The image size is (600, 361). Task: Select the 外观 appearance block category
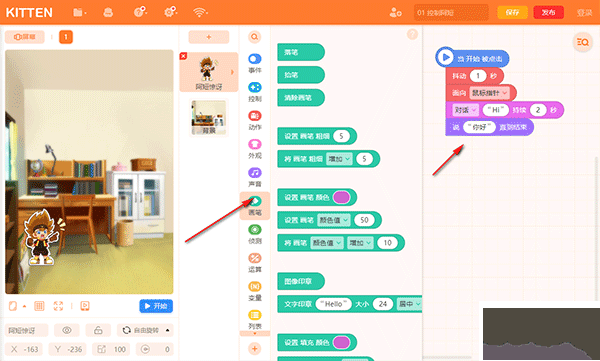point(255,149)
